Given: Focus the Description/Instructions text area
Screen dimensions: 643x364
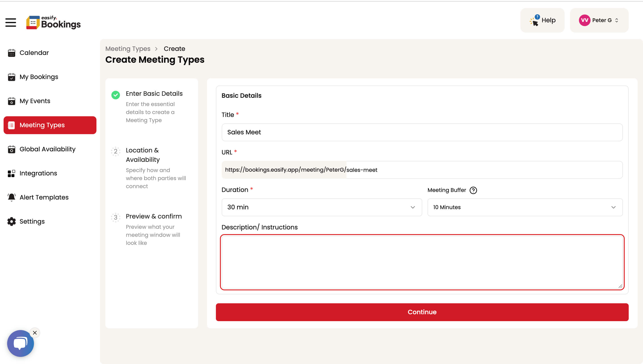Looking at the screenshot, I should click(422, 262).
